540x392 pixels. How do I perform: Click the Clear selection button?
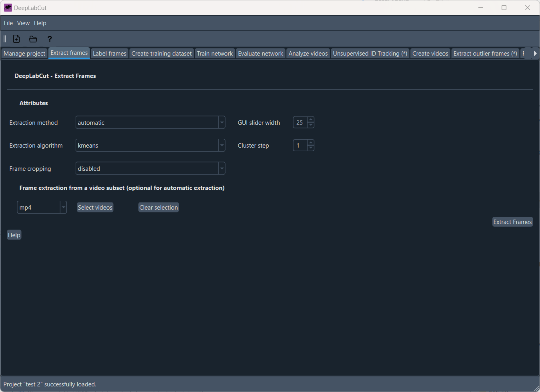click(158, 207)
